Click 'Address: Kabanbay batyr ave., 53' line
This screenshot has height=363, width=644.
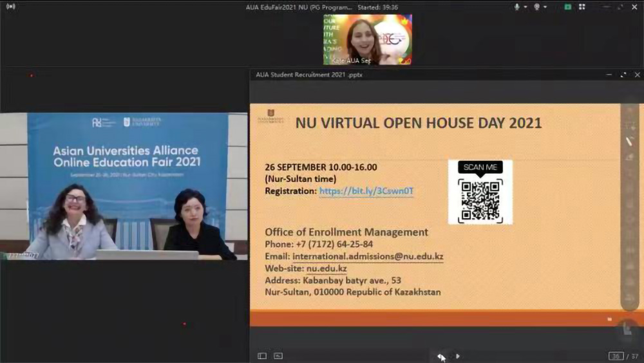tap(333, 281)
